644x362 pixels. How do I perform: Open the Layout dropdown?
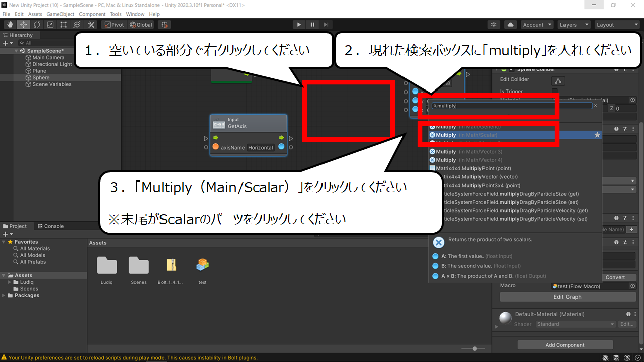click(616, 24)
